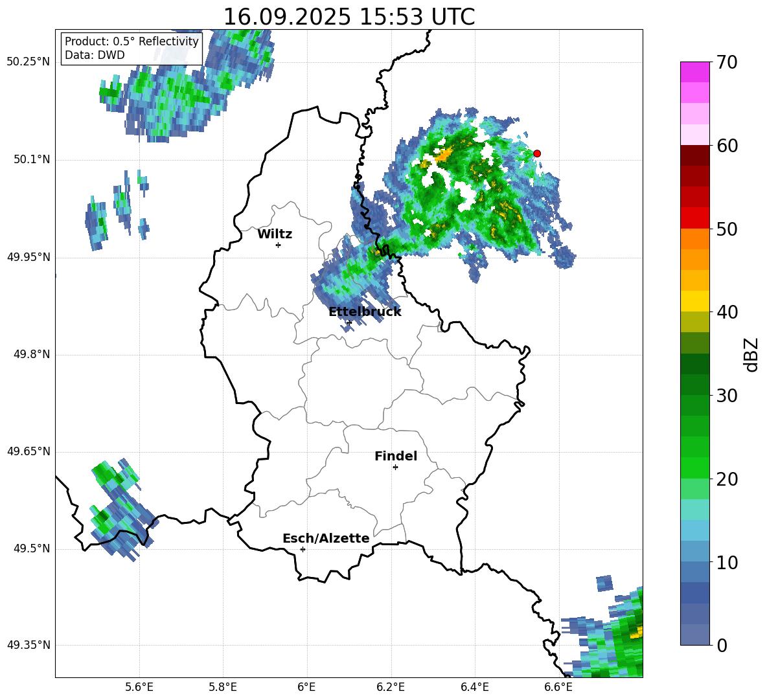The image size is (767, 700).
Task: Click the dBZ colorbar axis label
Action: coord(751,354)
